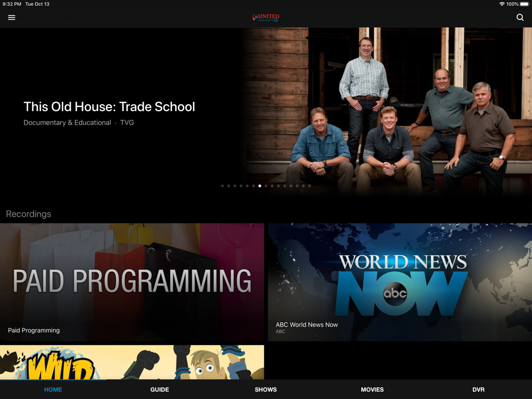Select the active white carousel dot

(260, 186)
